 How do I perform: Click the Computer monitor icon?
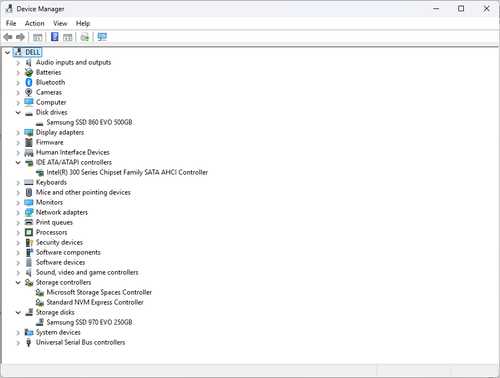[29, 102]
